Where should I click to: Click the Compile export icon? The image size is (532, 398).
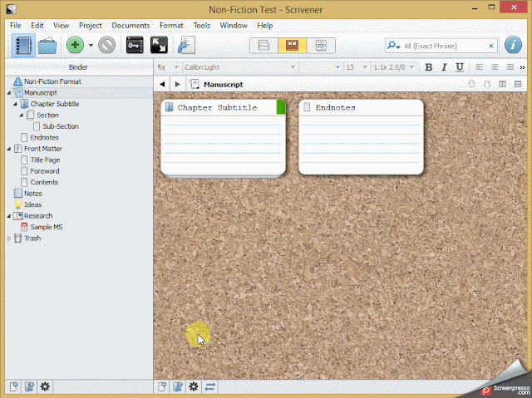pyautogui.click(x=186, y=45)
